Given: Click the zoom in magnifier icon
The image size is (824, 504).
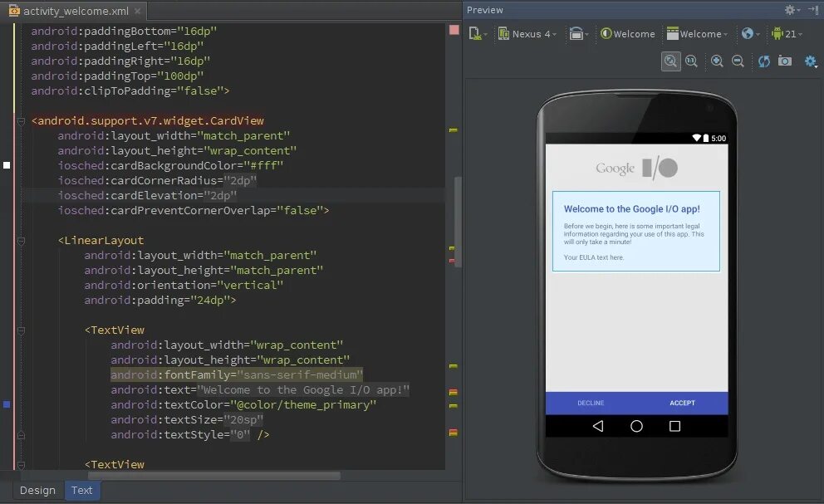Looking at the screenshot, I should [717, 61].
